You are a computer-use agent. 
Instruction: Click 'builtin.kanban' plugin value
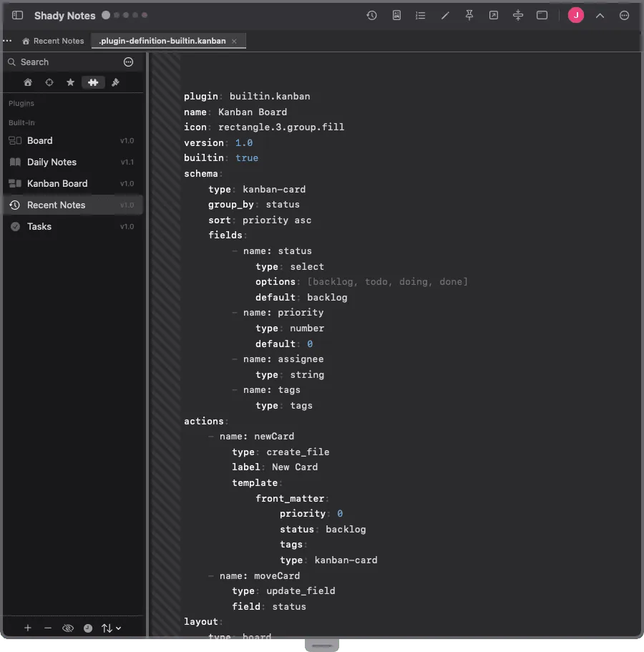[x=270, y=97]
